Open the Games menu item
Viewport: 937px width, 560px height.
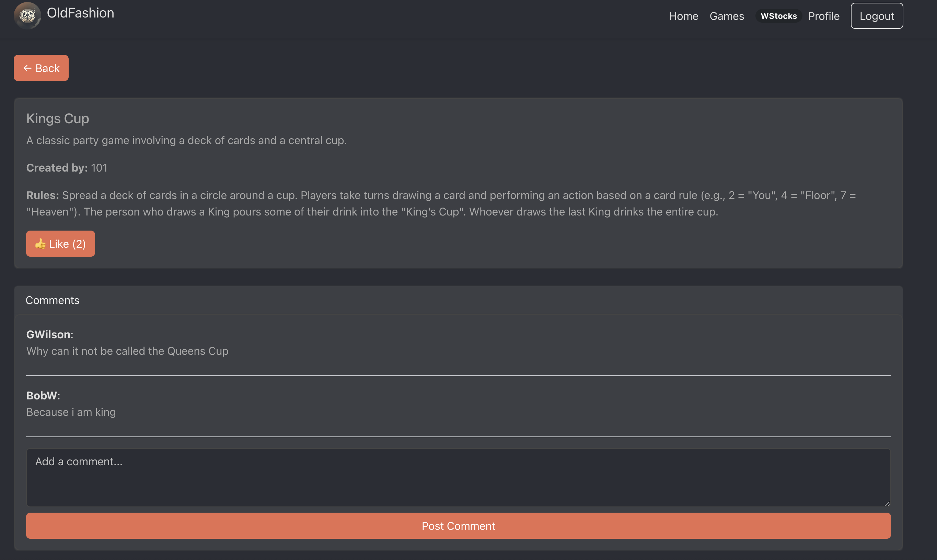(727, 16)
